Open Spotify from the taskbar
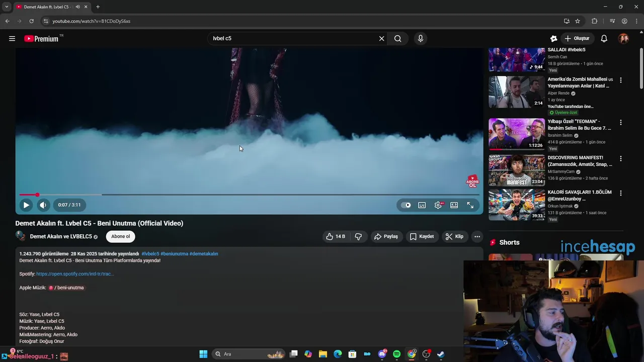This screenshot has height=362, width=644. (x=396, y=354)
